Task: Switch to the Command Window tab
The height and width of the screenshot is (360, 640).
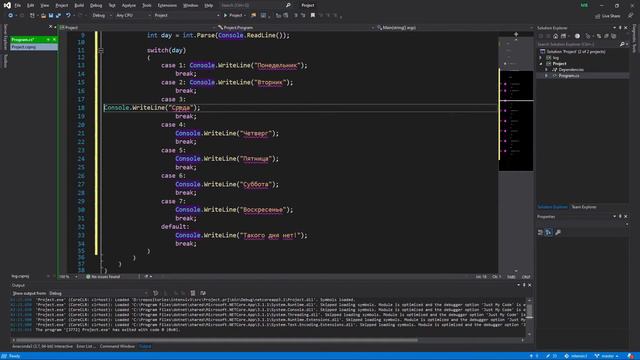Action: click(117, 347)
